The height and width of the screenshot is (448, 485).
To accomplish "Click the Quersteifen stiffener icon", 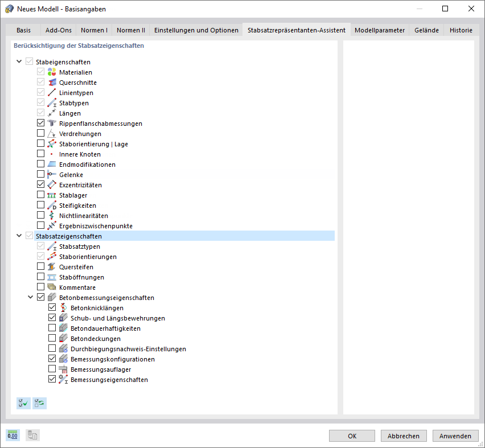I will click(x=52, y=267).
